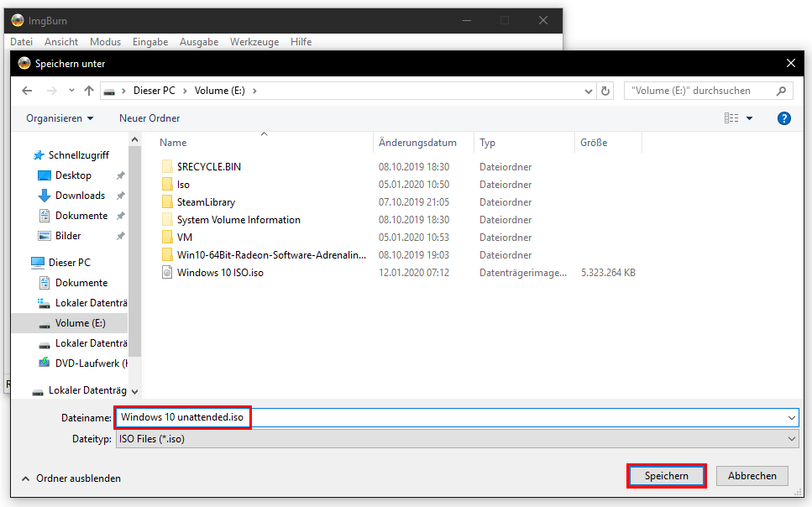
Task: Change the view layout icon
Action: pyautogui.click(x=731, y=118)
